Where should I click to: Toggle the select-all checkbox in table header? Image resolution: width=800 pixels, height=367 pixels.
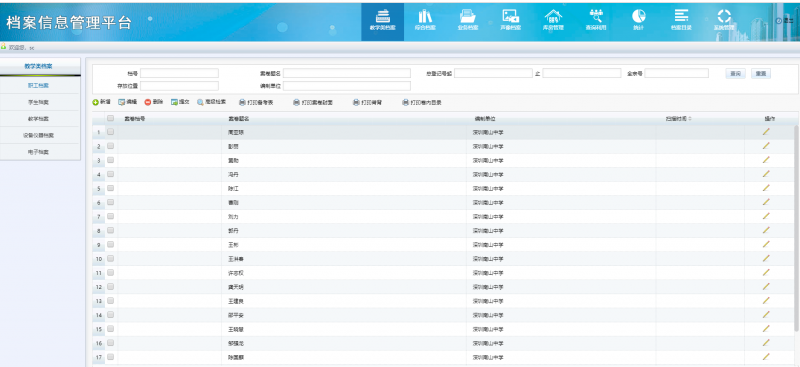tap(111, 118)
